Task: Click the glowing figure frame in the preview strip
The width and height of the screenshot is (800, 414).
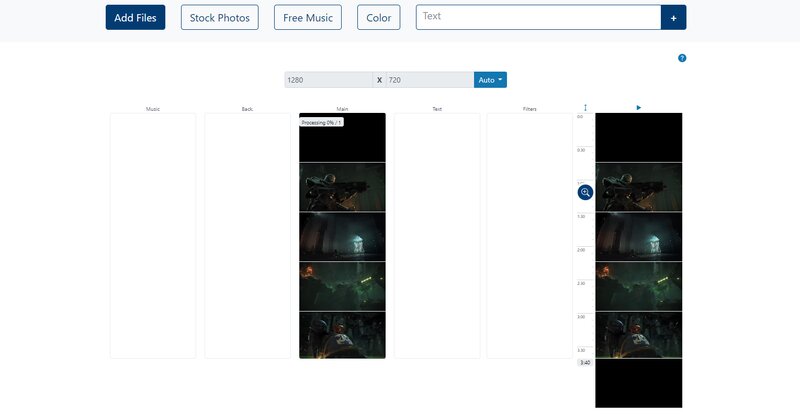Action: [639, 237]
